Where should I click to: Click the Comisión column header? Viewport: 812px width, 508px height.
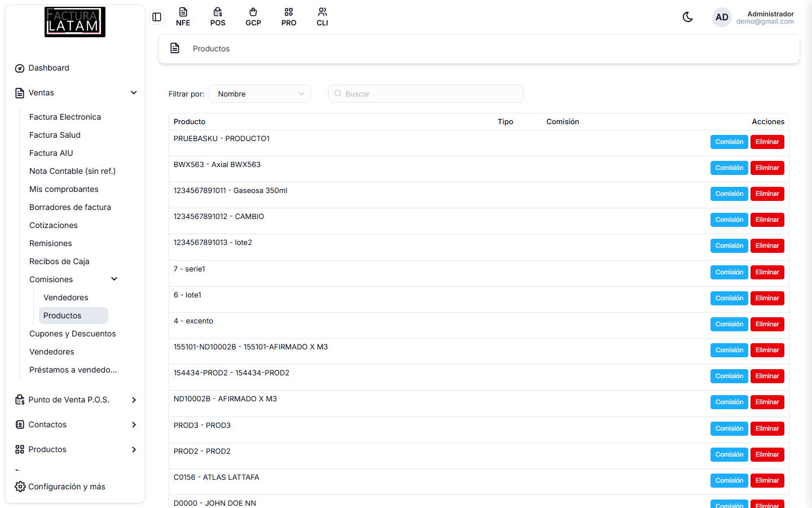[x=563, y=121]
